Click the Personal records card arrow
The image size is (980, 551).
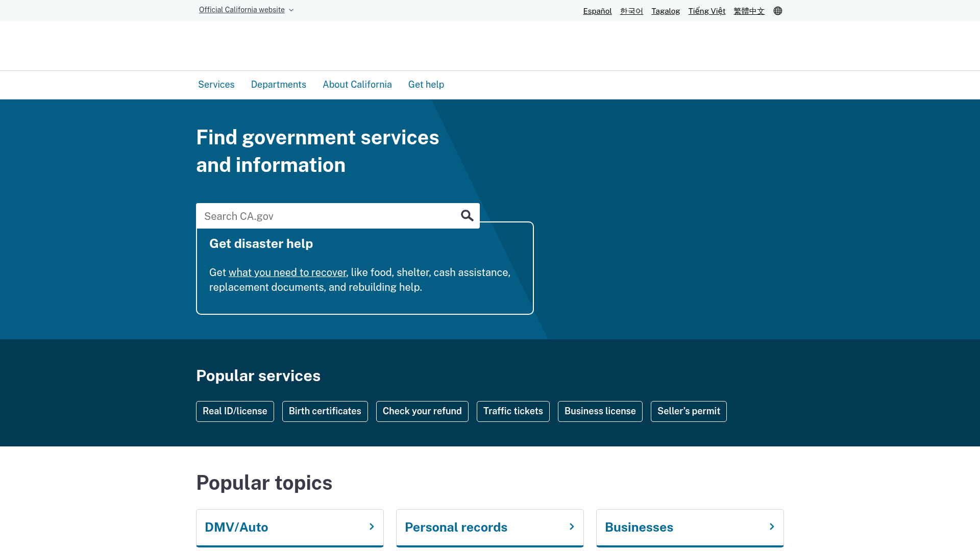572,527
